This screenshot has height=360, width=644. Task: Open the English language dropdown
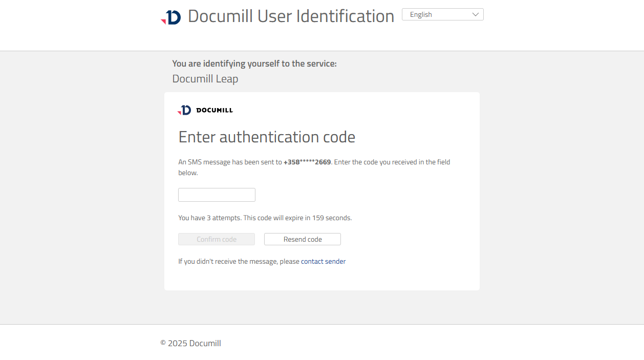442,14
